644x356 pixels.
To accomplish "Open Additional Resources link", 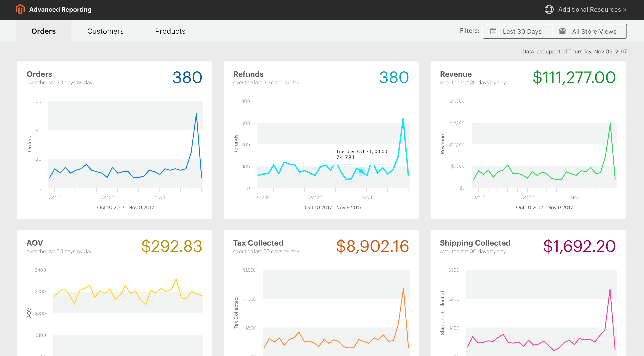I will point(592,9).
